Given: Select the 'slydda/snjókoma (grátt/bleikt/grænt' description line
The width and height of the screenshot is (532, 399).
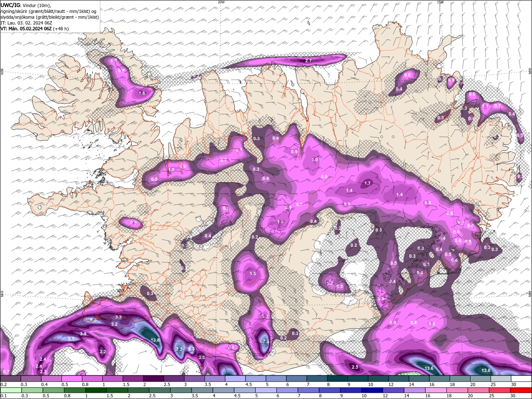Looking at the screenshot, I should coord(49,17).
